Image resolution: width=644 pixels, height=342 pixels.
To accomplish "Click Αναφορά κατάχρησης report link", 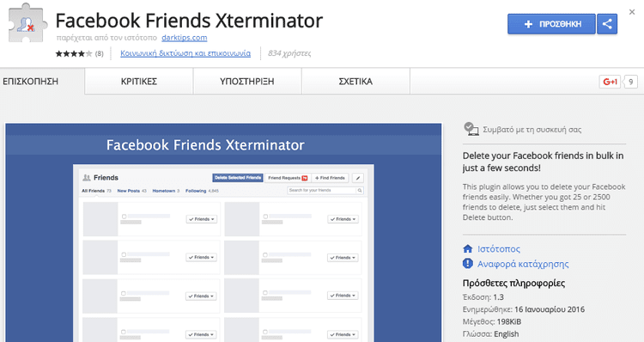I will tap(523, 264).
